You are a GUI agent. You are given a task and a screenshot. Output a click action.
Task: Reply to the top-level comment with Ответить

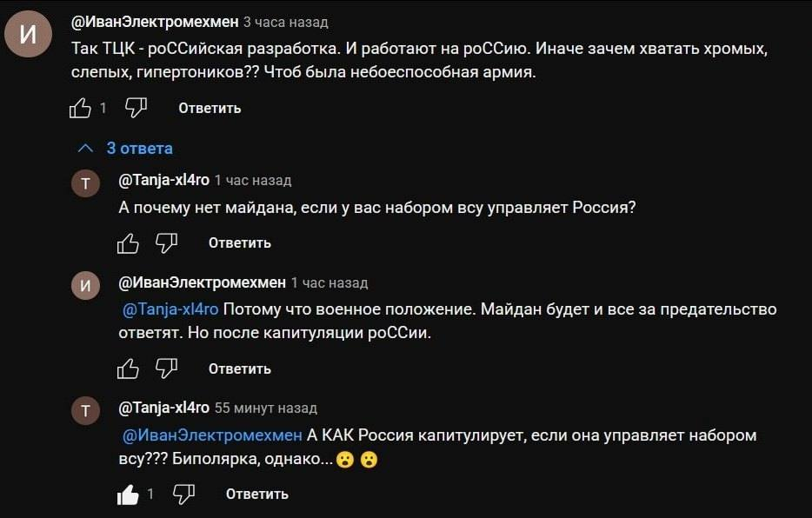tap(210, 109)
